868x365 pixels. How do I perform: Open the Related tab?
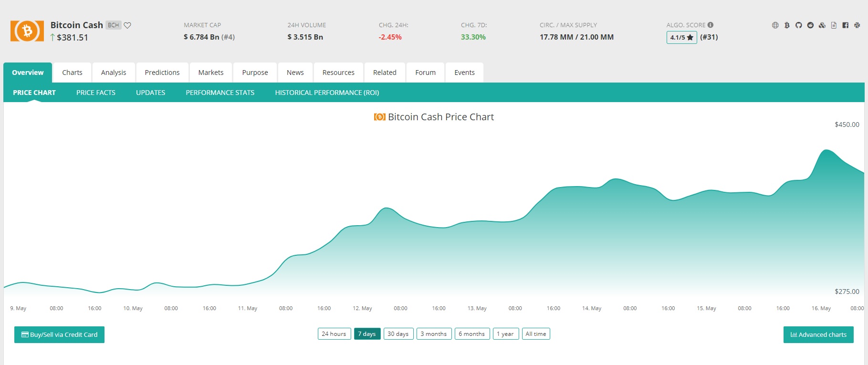click(385, 73)
